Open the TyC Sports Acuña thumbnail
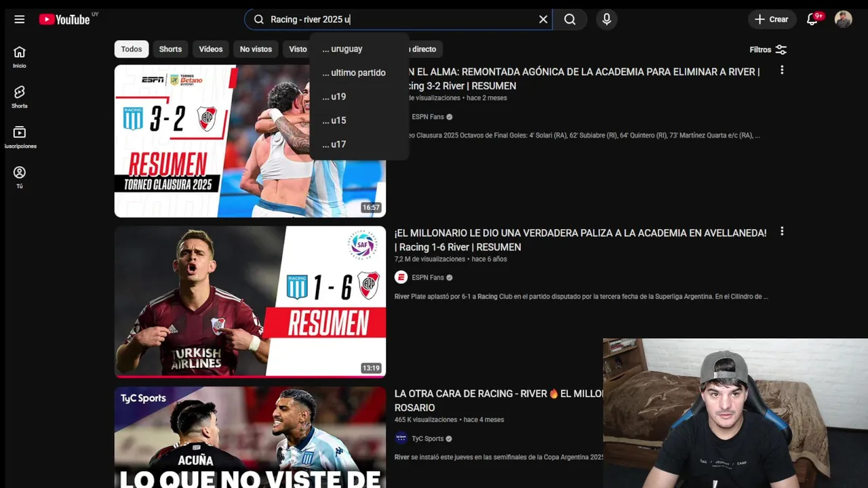Screen dimensions: 868x488 point(250,437)
